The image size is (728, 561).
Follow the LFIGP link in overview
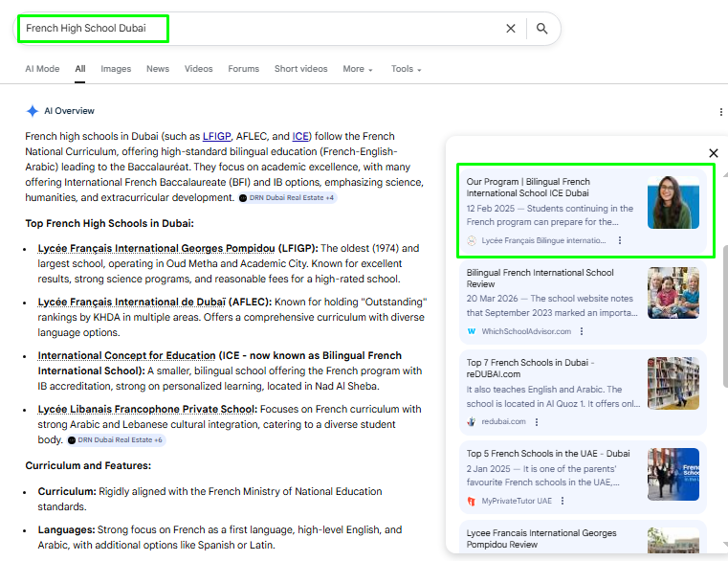pyautogui.click(x=217, y=136)
